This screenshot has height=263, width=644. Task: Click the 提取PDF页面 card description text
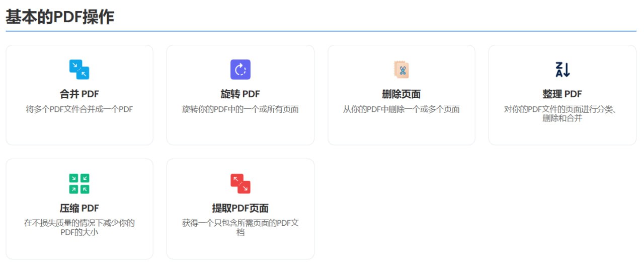(240, 228)
